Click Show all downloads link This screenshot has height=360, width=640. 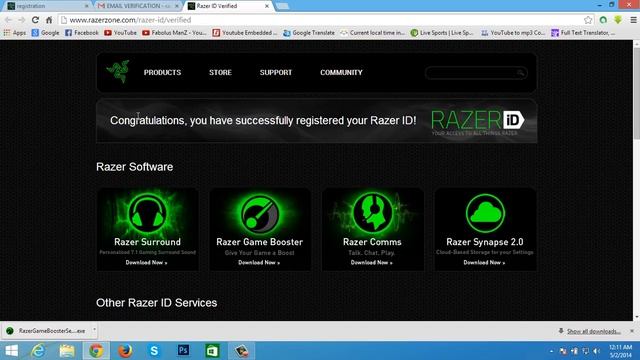(593, 331)
